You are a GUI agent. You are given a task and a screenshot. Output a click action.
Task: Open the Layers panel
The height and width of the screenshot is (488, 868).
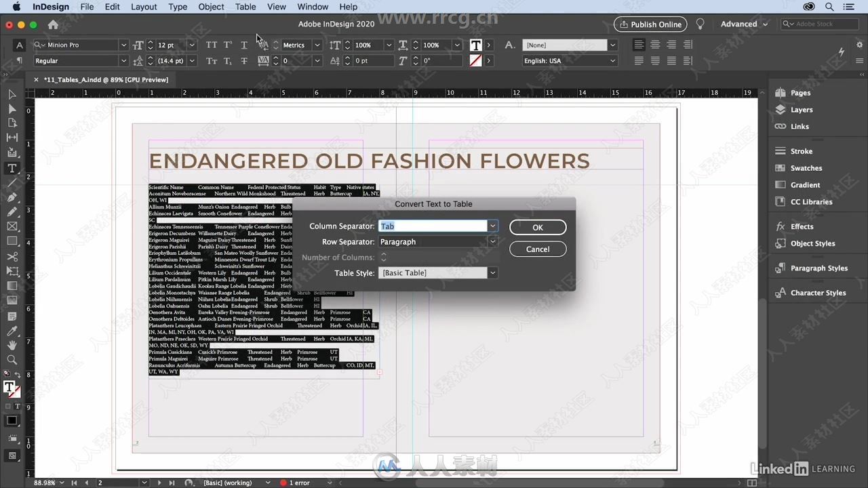click(x=801, y=110)
